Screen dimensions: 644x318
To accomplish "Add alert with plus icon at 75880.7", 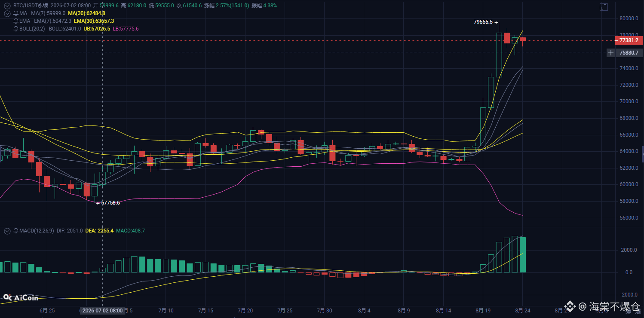I will pyautogui.click(x=611, y=53).
